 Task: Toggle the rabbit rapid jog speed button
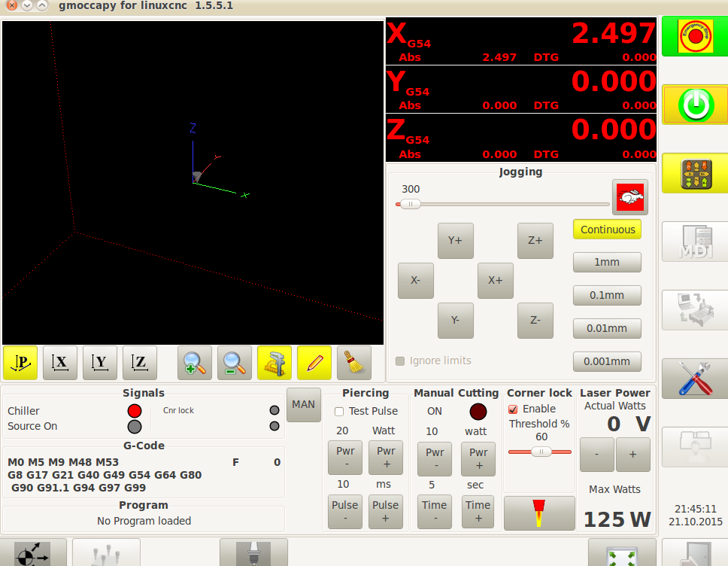629,197
